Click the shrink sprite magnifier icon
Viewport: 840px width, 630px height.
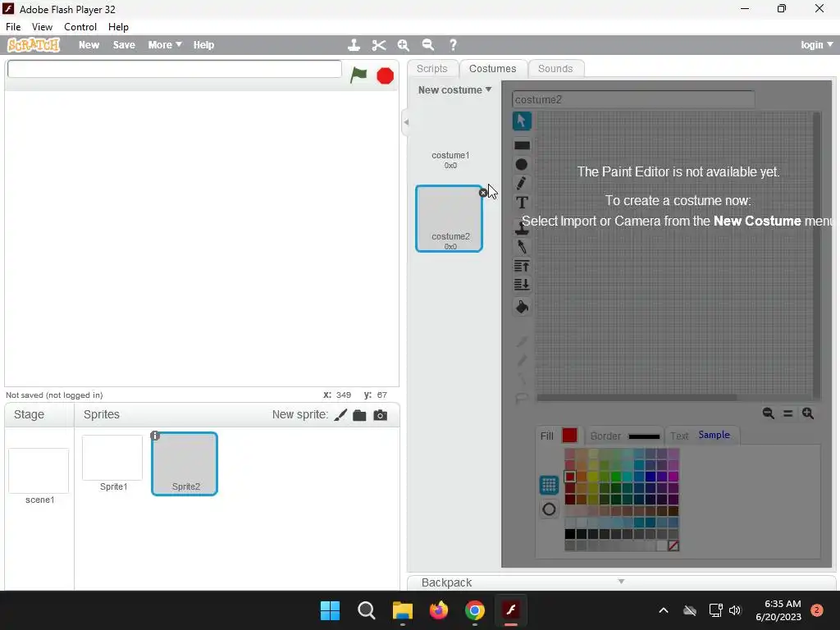tap(428, 45)
